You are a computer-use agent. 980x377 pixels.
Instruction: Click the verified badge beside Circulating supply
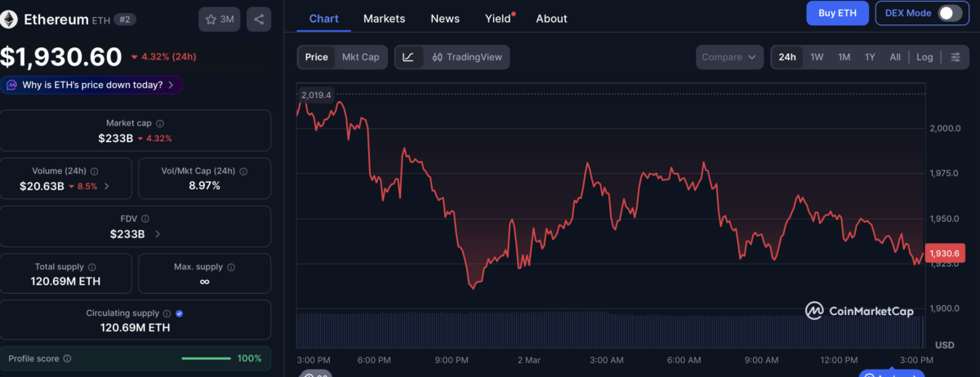(179, 313)
